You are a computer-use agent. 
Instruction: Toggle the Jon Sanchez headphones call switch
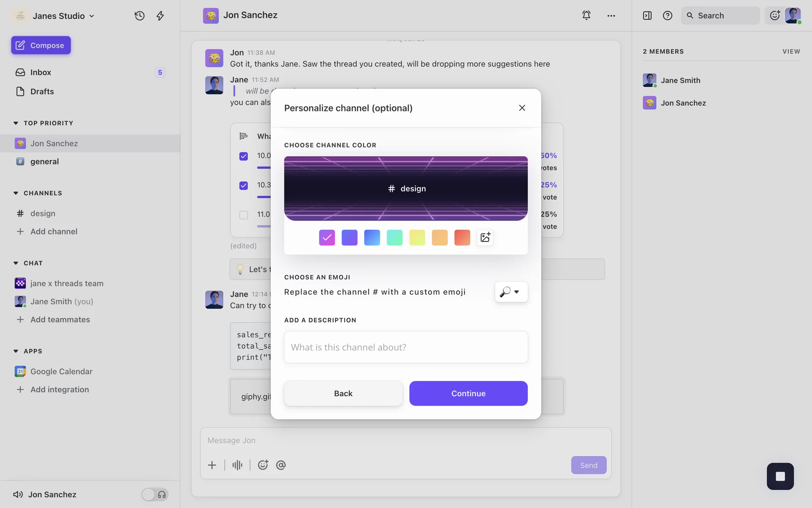pyautogui.click(x=155, y=494)
